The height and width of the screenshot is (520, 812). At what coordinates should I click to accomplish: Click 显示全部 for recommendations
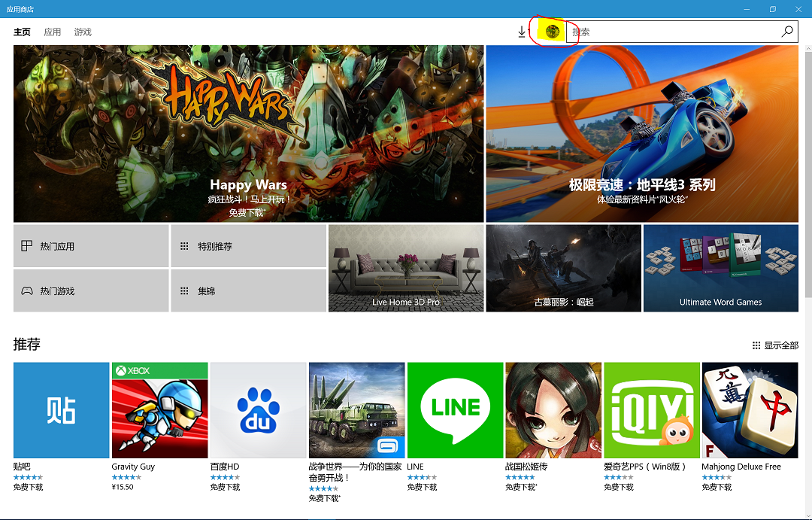tap(775, 345)
